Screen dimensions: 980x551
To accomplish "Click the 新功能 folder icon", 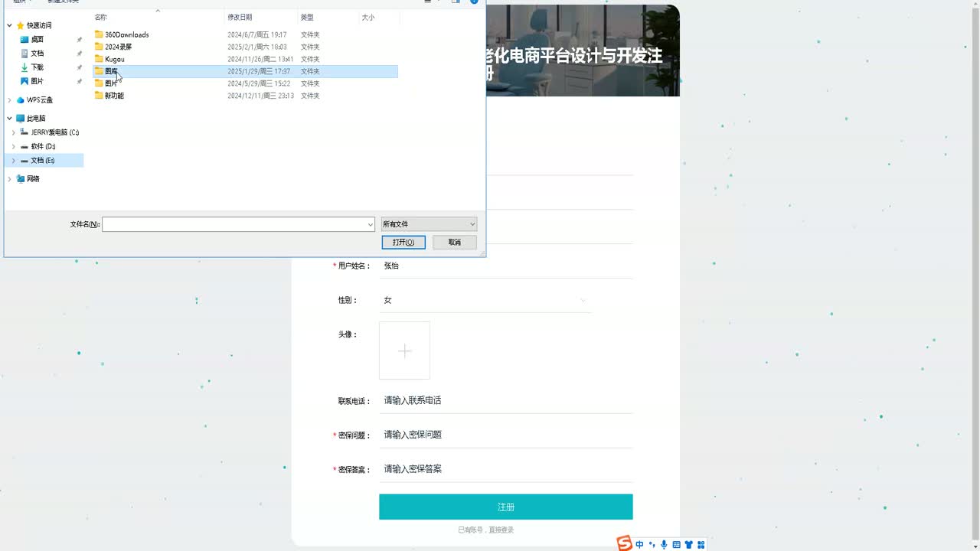I will (x=99, y=96).
